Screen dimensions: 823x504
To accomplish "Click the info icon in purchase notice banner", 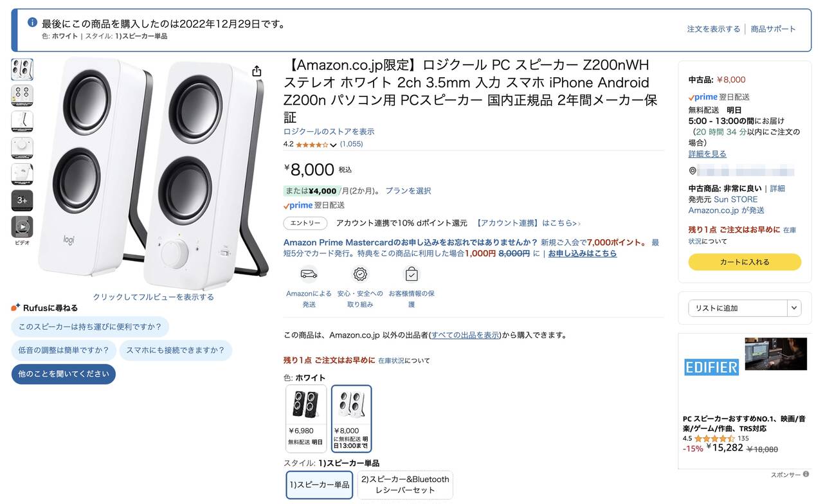I will tap(32, 22).
